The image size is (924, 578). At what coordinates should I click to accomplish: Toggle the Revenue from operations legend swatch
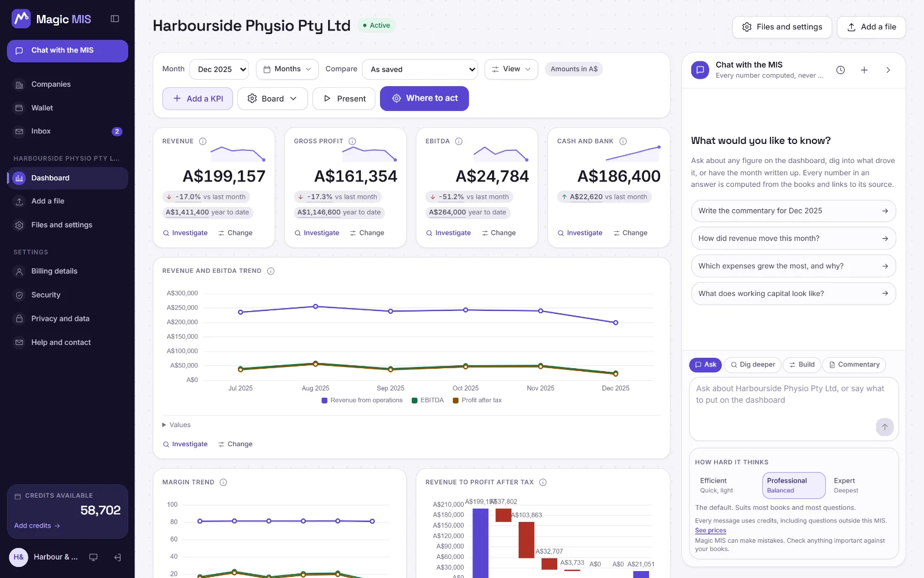coord(325,401)
